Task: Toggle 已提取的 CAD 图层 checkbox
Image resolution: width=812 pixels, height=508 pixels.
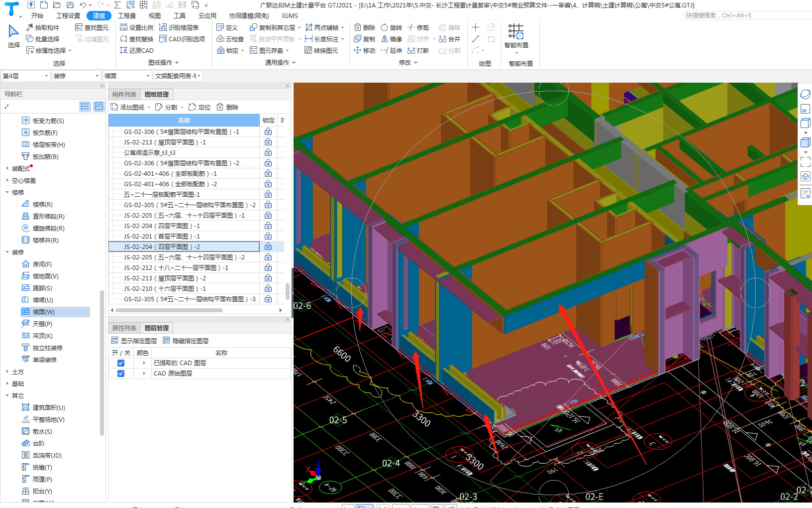Action: click(121, 363)
